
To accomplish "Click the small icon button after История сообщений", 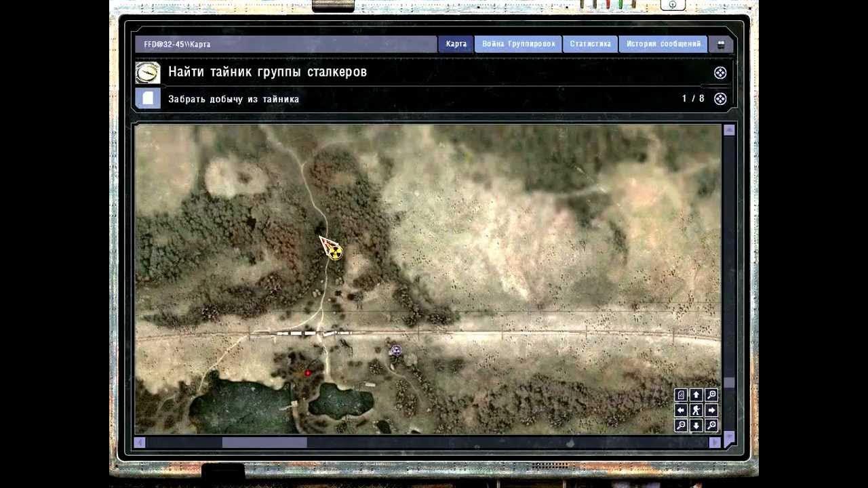I will pyautogui.click(x=721, y=45).
